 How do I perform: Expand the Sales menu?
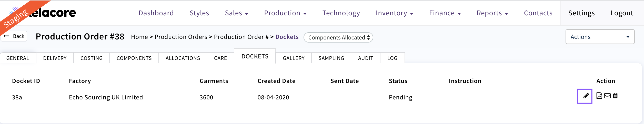point(236,13)
